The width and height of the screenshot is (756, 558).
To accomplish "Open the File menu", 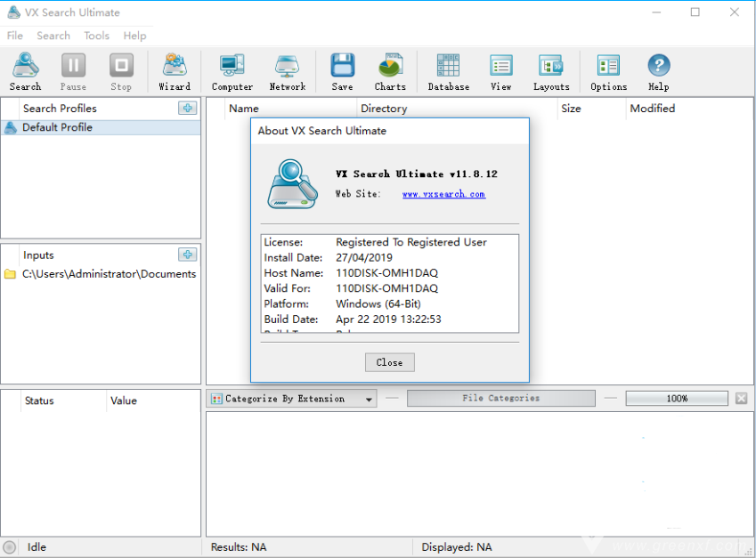I will point(15,36).
